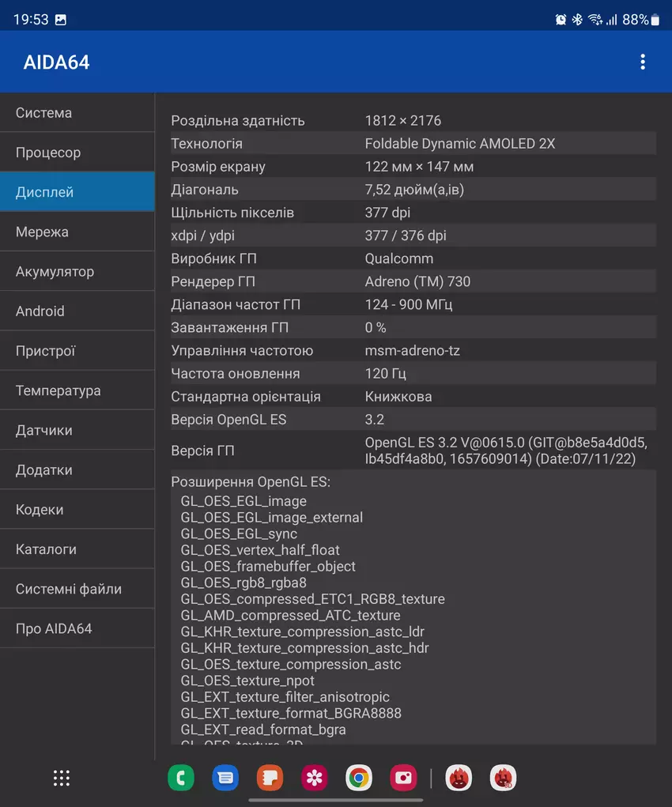The height and width of the screenshot is (807, 672).
Task: Launch the green Phone app
Action: click(x=181, y=778)
